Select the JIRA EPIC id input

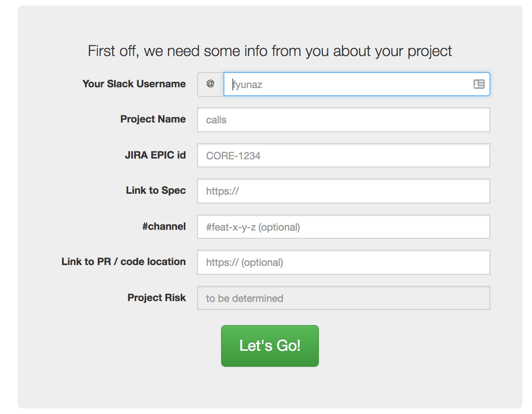coord(343,155)
